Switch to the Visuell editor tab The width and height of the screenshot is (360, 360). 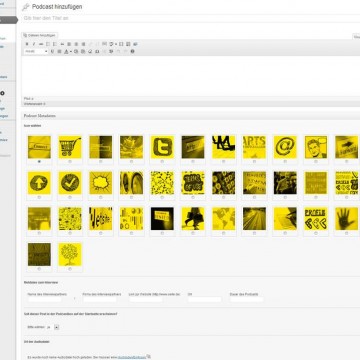tap(357, 37)
